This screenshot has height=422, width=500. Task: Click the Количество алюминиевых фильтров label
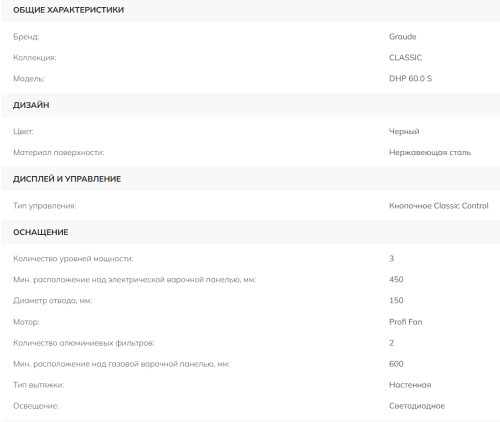click(x=84, y=343)
